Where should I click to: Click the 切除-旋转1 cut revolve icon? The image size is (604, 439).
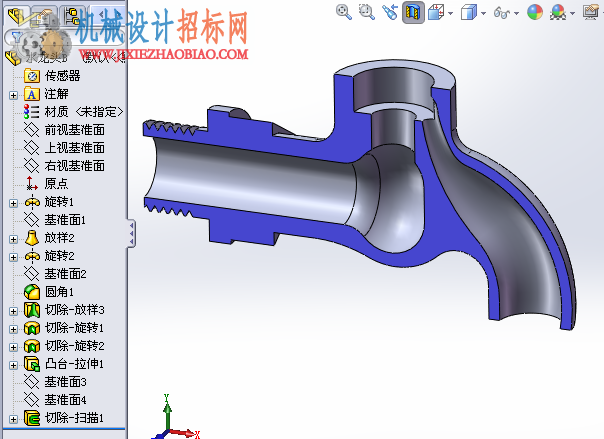point(32,328)
